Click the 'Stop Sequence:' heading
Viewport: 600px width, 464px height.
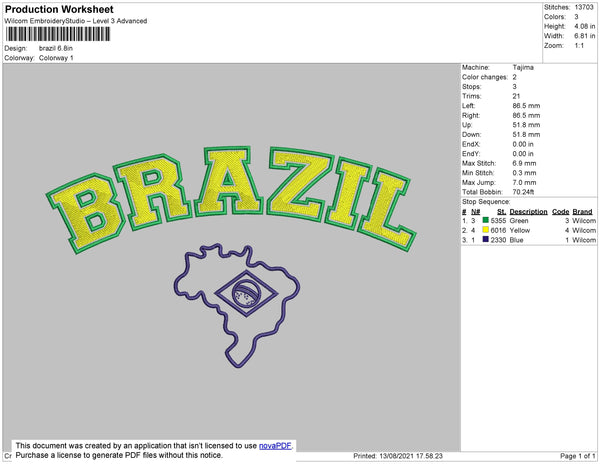tap(486, 202)
